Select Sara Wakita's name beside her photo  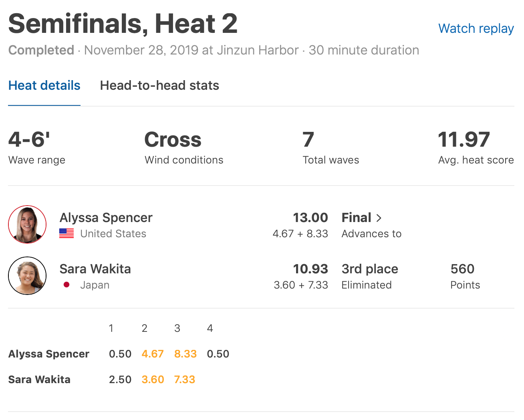pos(95,269)
